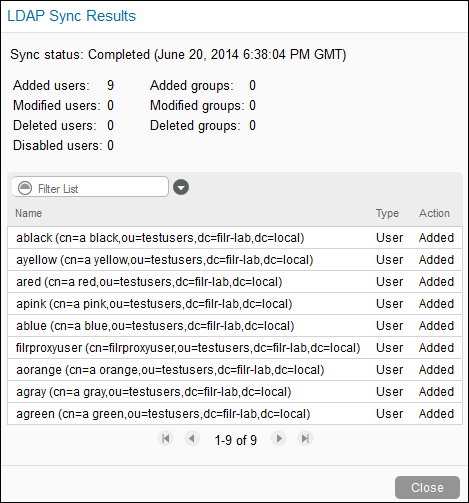Select the agray user row
Viewport: 469px width, 503px height.
(235, 392)
